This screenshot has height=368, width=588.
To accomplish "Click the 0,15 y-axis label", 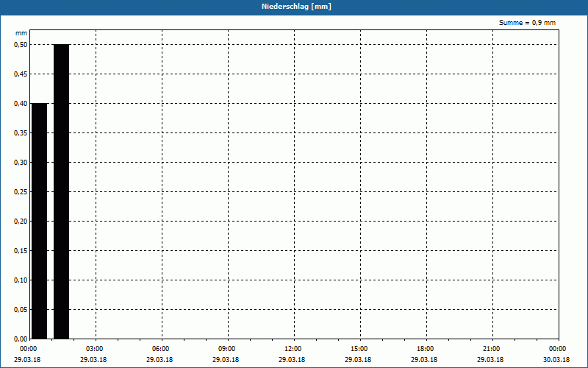I will point(21,251).
